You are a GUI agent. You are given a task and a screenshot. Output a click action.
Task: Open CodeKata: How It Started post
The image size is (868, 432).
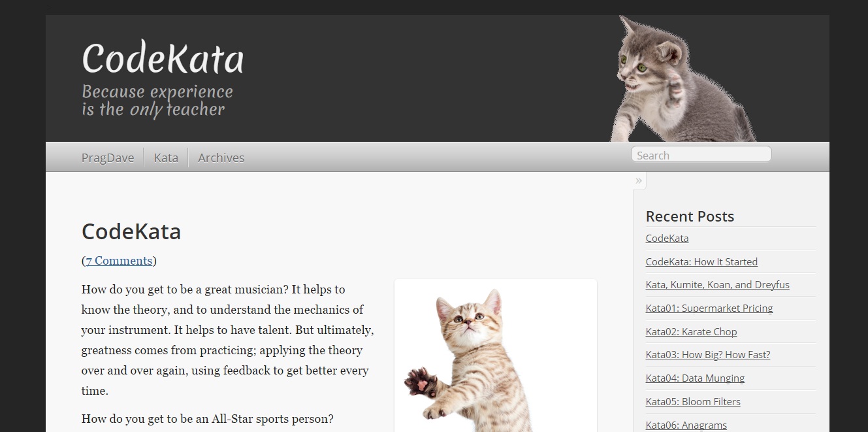point(701,261)
